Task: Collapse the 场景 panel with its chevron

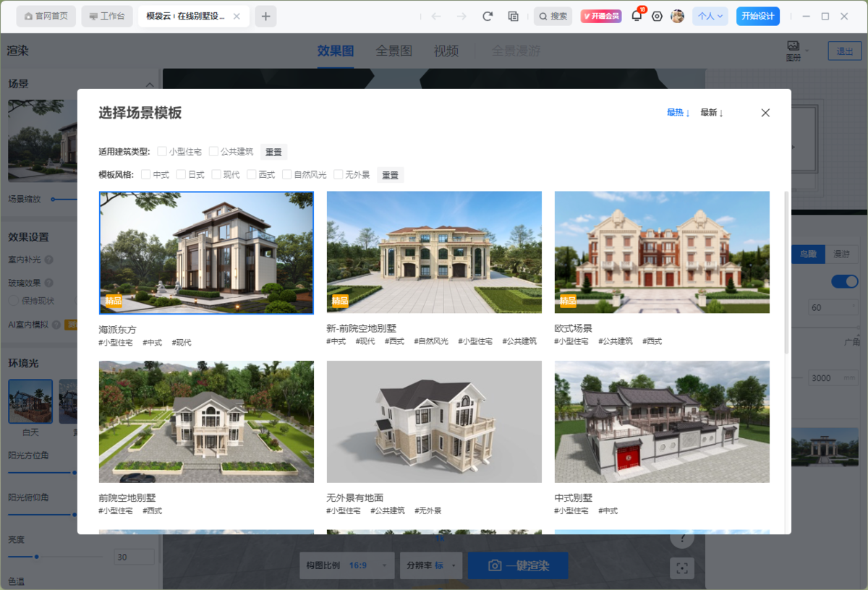Action: point(150,83)
